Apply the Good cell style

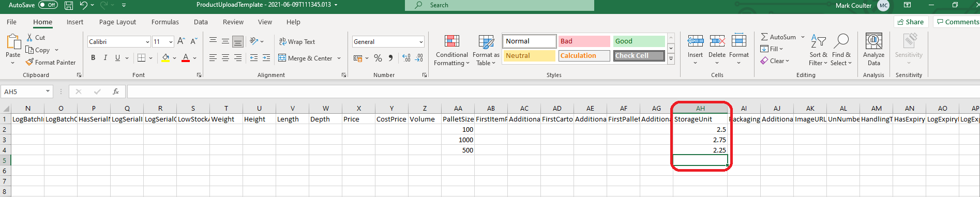click(x=639, y=41)
